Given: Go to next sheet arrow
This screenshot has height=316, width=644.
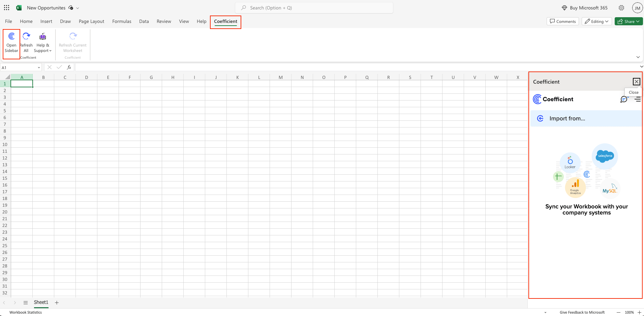Looking at the screenshot, I should tap(15, 303).
